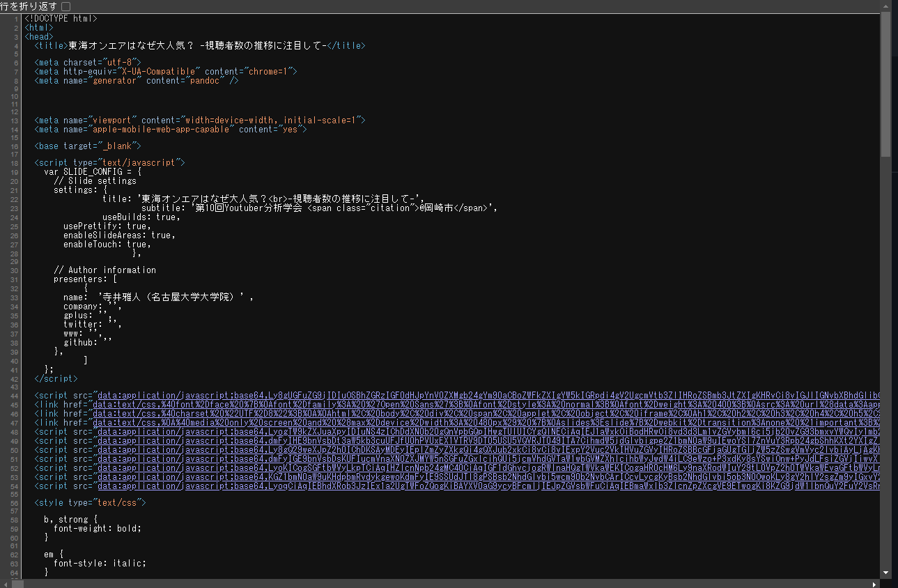This screenshot has width=898, height=588.
Task: Click the style type="text/css" tag line
Action: coord(90,503)
